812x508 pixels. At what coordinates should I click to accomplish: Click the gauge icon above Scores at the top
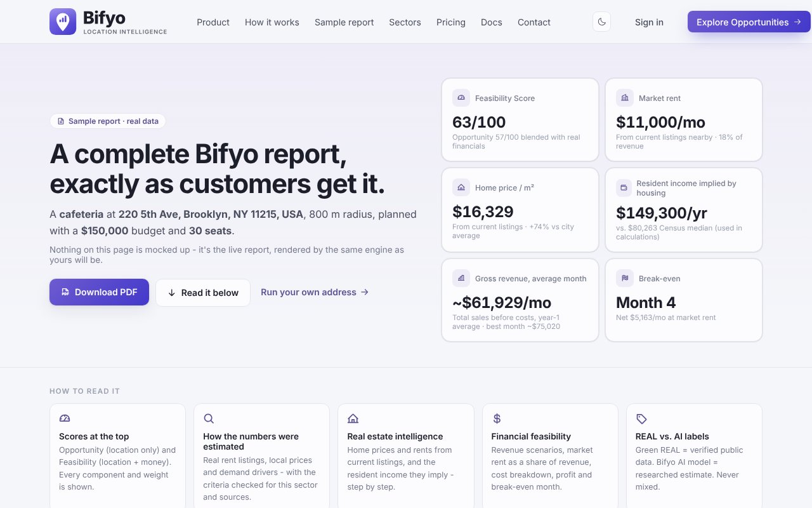click(x=65, y=418)
